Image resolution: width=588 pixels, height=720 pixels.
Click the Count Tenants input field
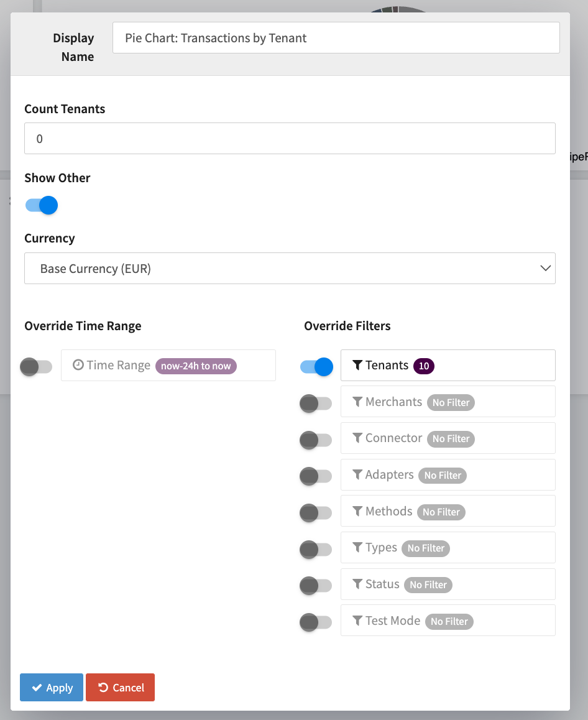pos(290,139)
